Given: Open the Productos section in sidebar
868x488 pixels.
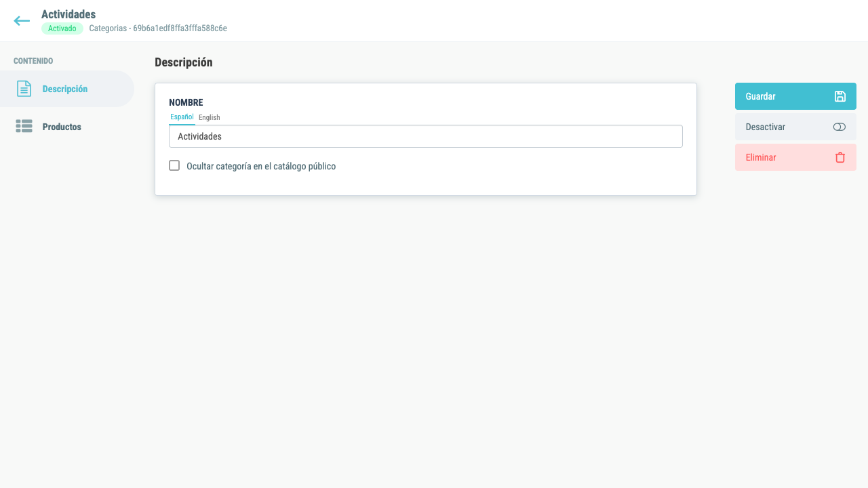Looking at the screenshot, I should pos(67,127).
